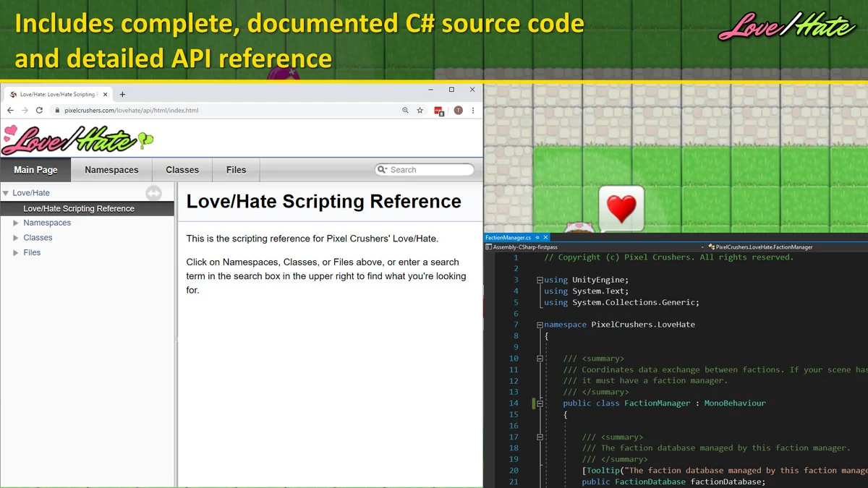
Task: Collapse the FactionManager class code block
Action: click(540, 403)
